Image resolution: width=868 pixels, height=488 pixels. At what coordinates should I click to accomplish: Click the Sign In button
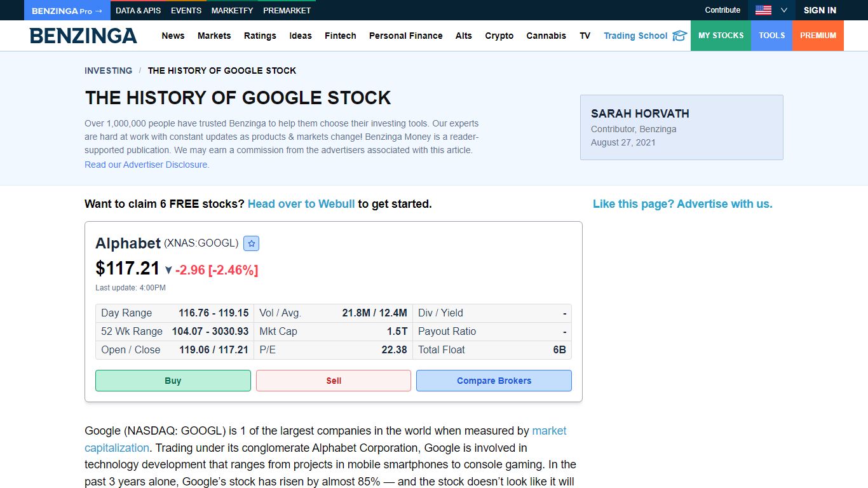(820, 10)
